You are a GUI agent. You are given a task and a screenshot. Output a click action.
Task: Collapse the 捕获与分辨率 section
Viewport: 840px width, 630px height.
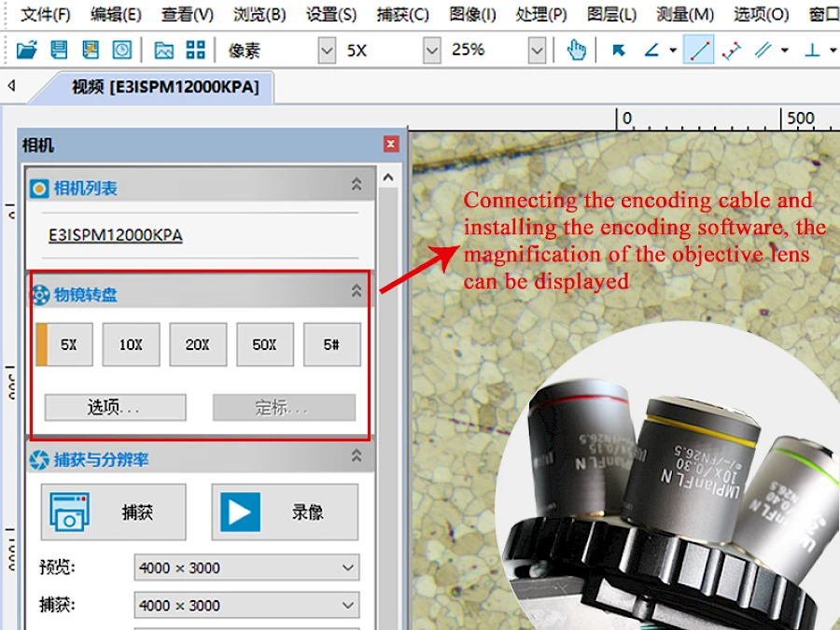pos(357,455)
